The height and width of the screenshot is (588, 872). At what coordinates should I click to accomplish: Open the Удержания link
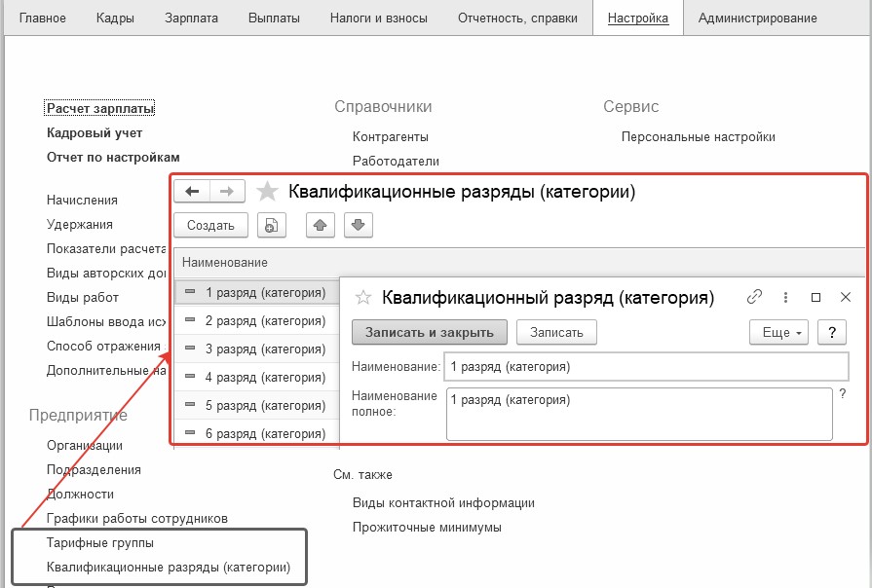[x=80, y=225]
